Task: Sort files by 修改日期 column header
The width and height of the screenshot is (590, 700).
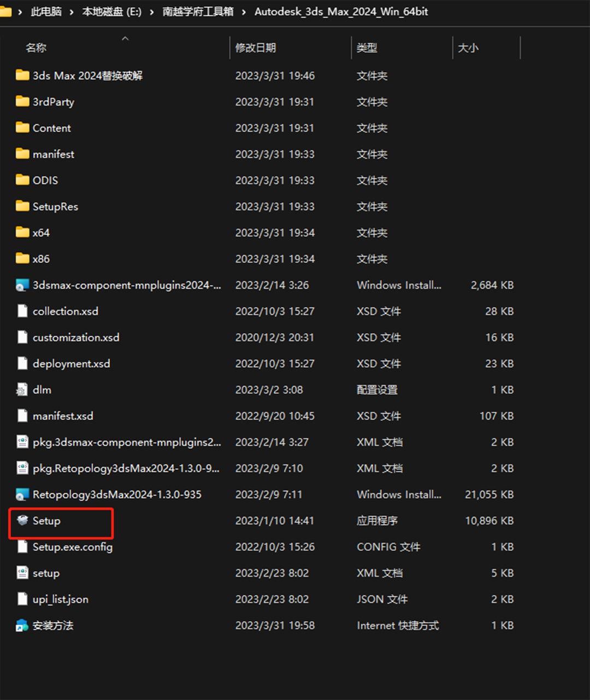Action: point(255,48)
